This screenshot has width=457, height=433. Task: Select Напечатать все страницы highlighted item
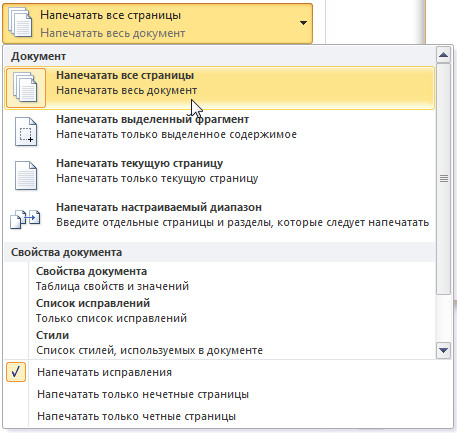pyautogui.click(x=219, y=88)
